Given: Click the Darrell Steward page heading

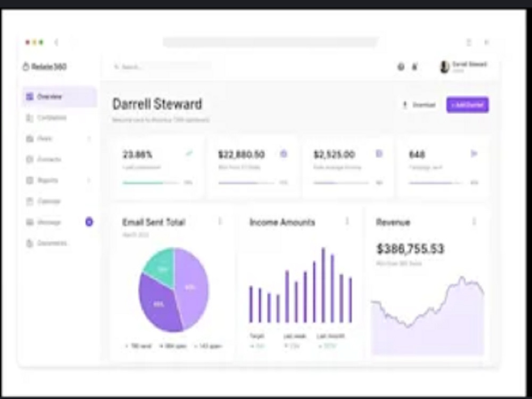Looking at the screenshot, I should pyautogui.click(x=157, y=104).
